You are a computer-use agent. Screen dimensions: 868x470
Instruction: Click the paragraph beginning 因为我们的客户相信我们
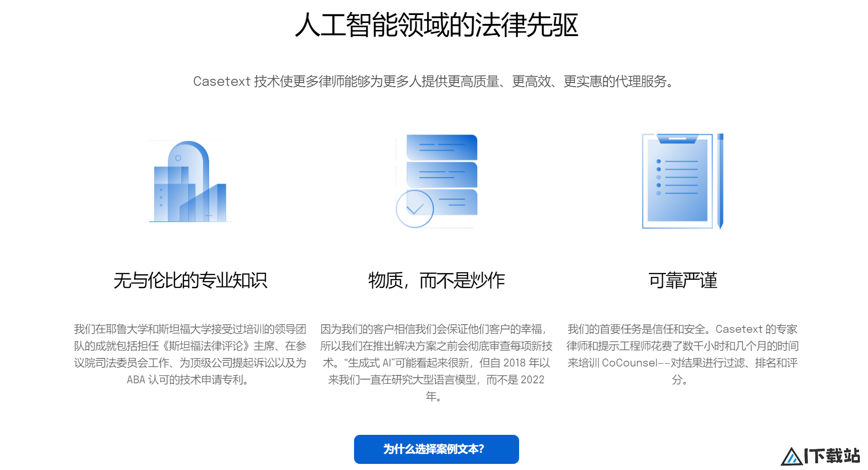[436, 363]
